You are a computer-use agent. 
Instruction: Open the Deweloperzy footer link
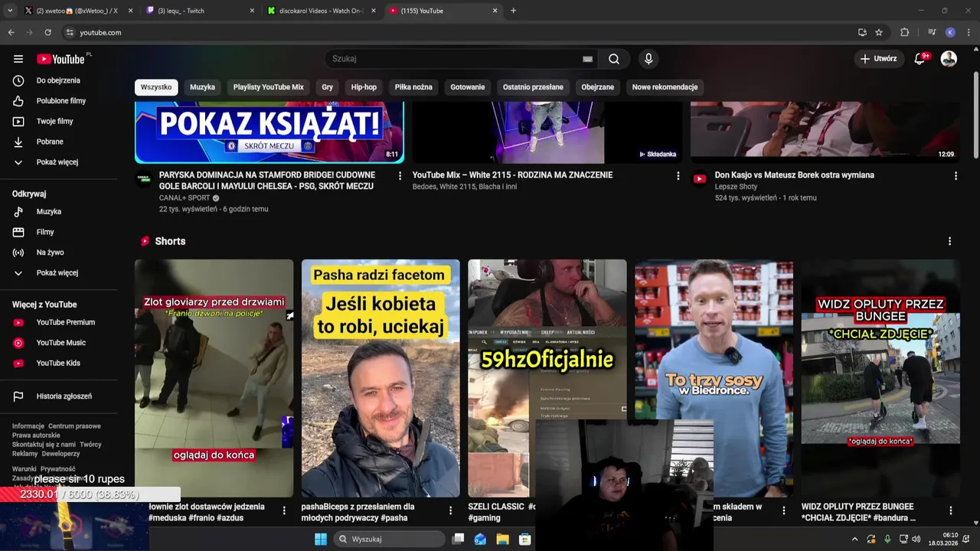pos(60,454)
